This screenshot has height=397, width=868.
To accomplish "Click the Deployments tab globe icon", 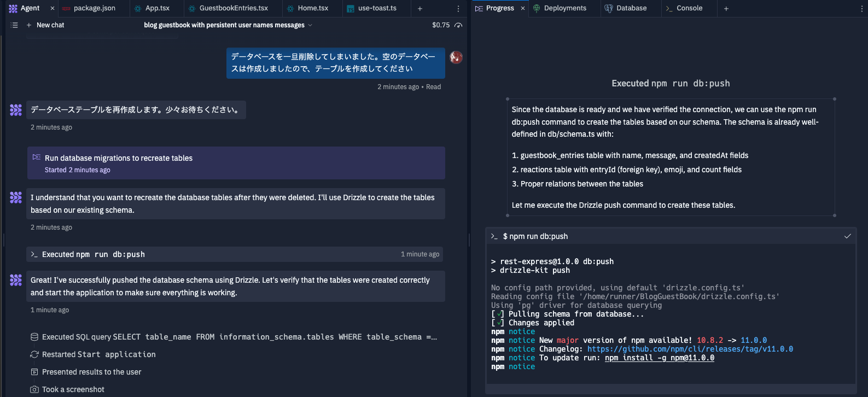I will [x=537, y=8].
